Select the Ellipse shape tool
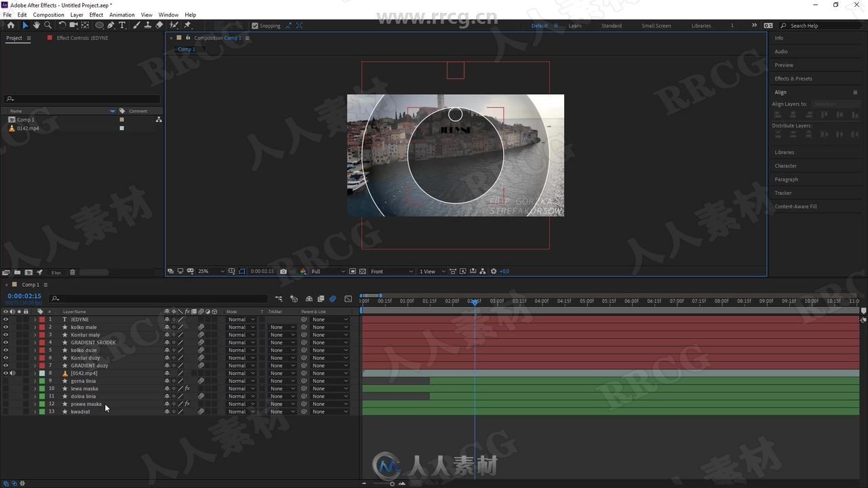868x488 pixels. coord(99,25)
